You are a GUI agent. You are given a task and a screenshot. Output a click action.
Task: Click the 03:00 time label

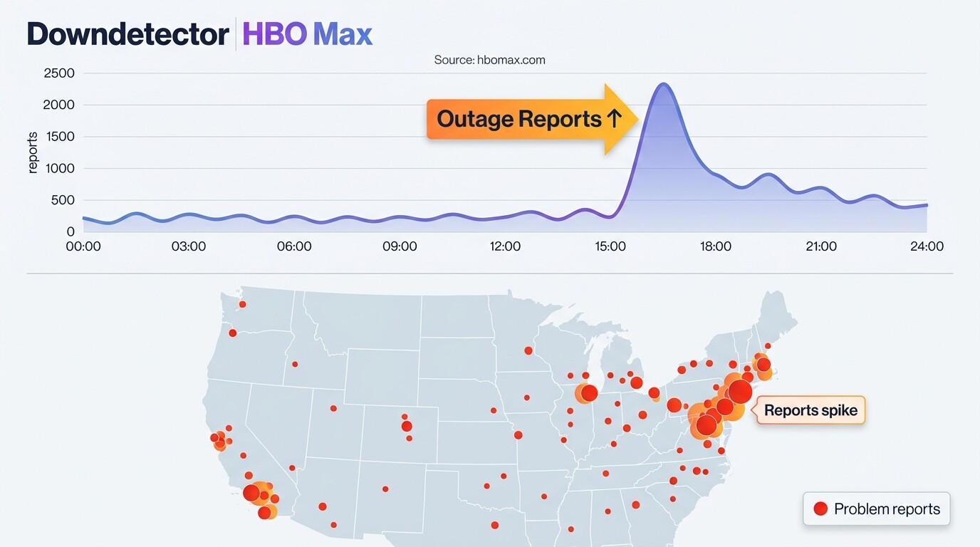pos(189,246)
